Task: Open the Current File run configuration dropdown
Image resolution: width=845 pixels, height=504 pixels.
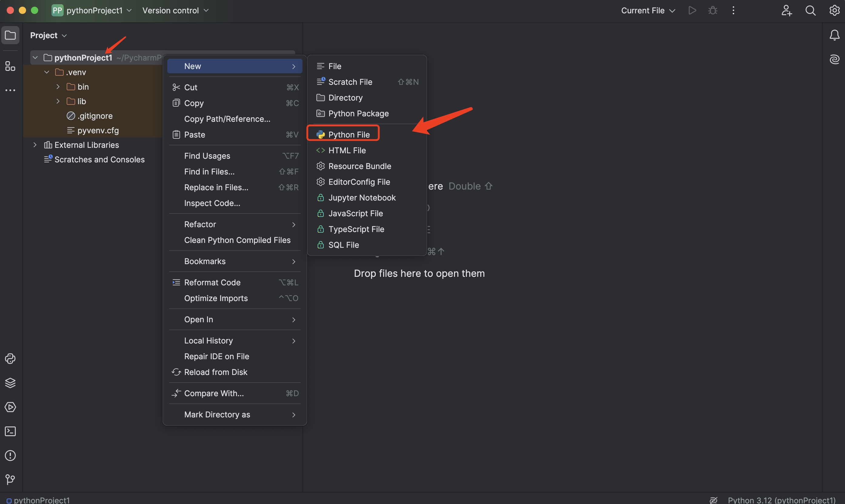Action: coord(648,11)
